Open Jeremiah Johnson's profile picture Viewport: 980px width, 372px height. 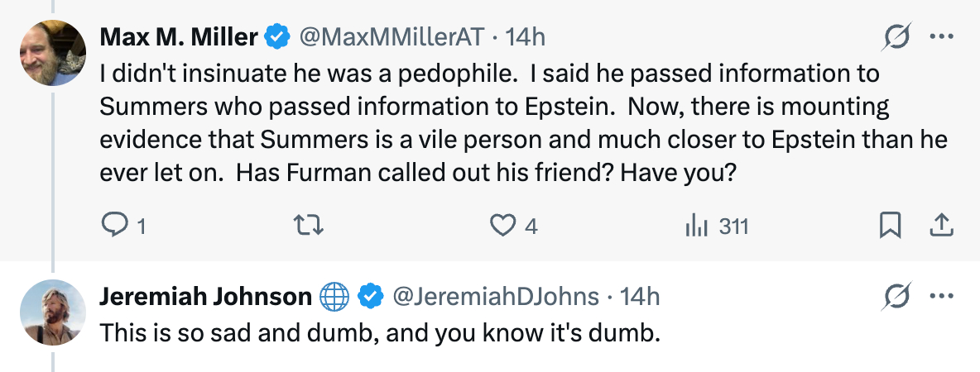tap(52, 312)
